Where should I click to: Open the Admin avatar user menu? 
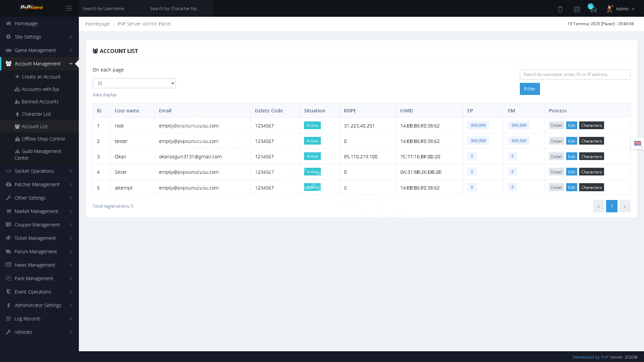(621, 9)
